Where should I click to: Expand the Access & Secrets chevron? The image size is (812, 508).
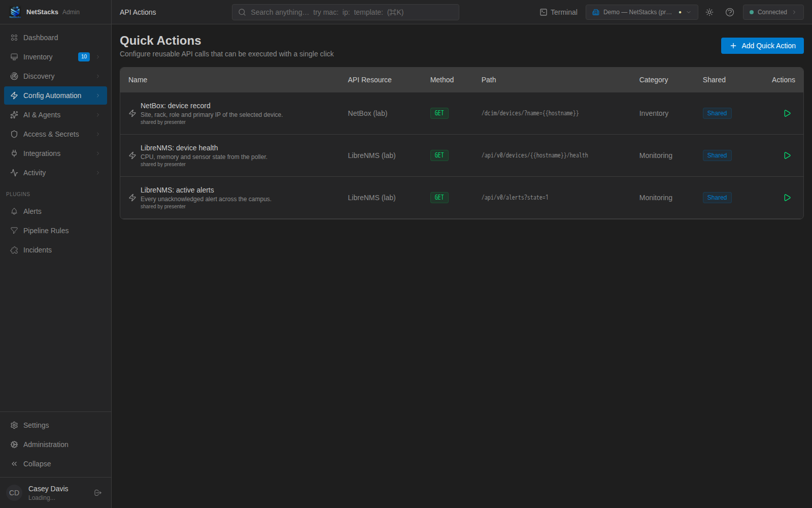98,134
